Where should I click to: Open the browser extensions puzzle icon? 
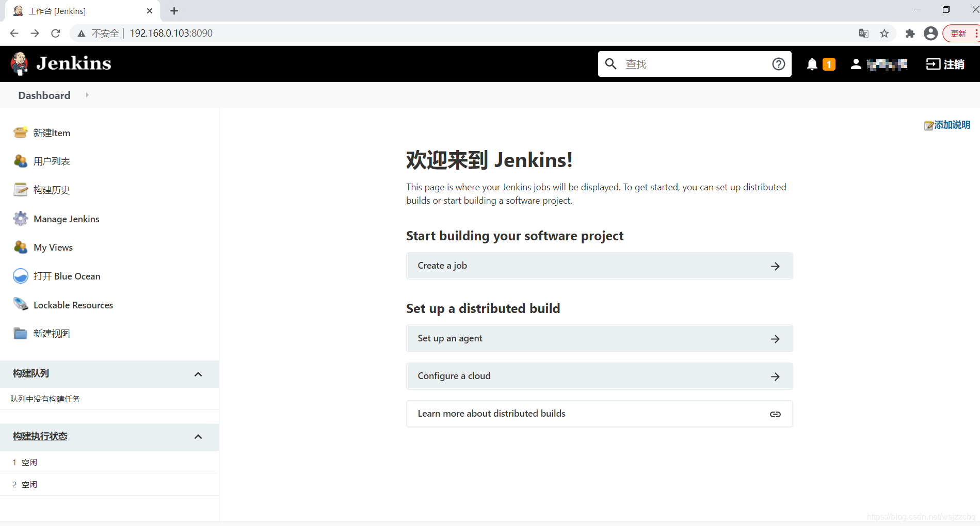coord(910,34)
